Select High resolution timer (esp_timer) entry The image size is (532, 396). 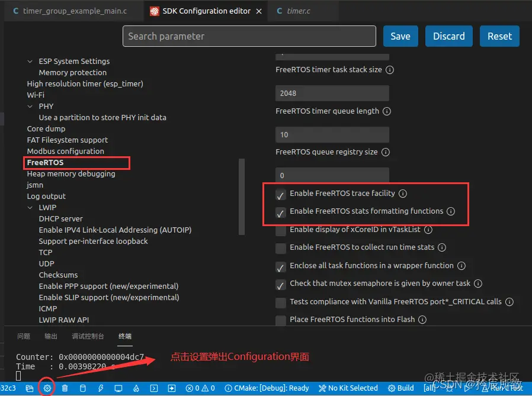tap(85, 83)
